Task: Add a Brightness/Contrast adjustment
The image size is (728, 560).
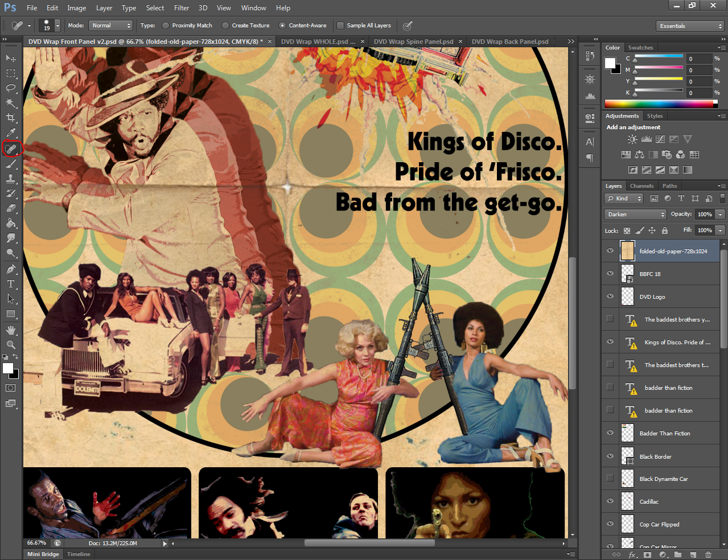Action: tap(632, 139)
